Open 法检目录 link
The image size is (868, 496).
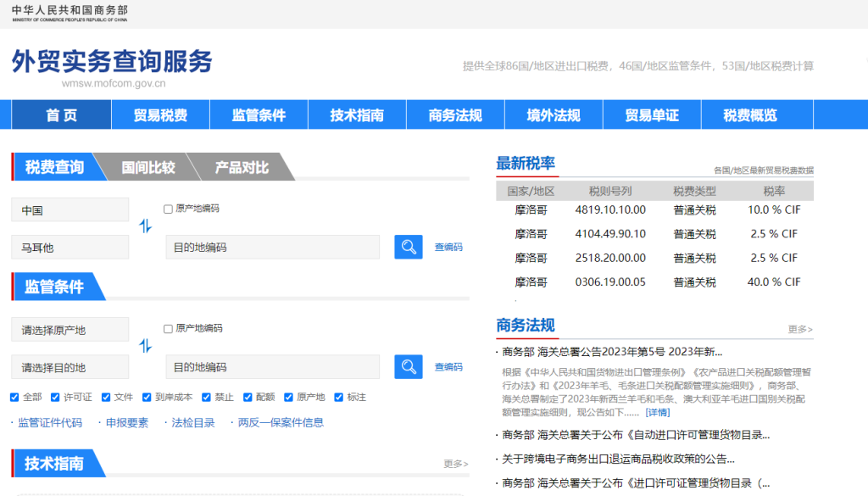[192, 422]
